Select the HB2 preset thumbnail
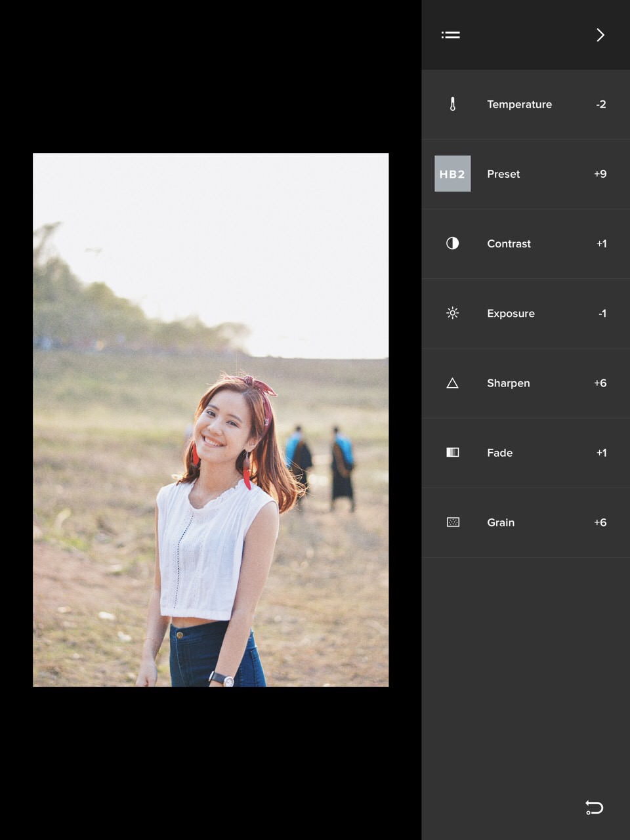 pos(452,174)
